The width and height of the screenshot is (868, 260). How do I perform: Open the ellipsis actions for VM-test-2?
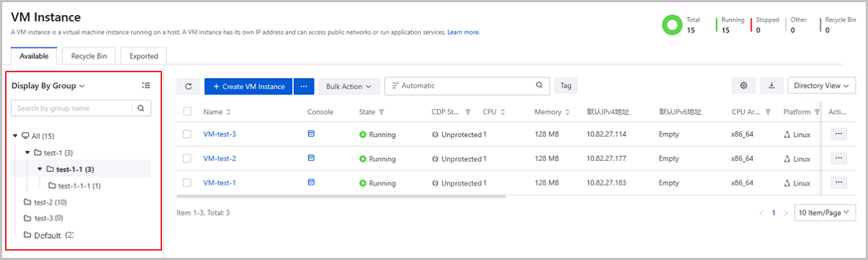[x=839, y=158]
